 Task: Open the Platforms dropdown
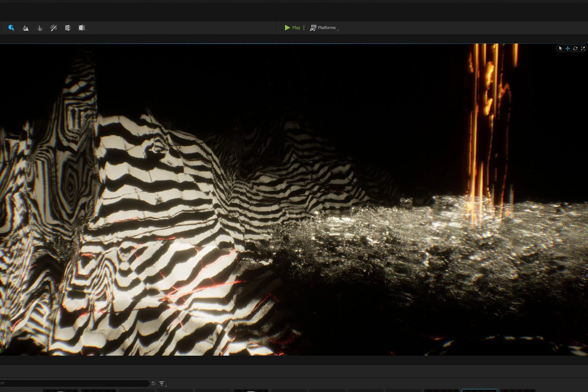coord(324,28)
